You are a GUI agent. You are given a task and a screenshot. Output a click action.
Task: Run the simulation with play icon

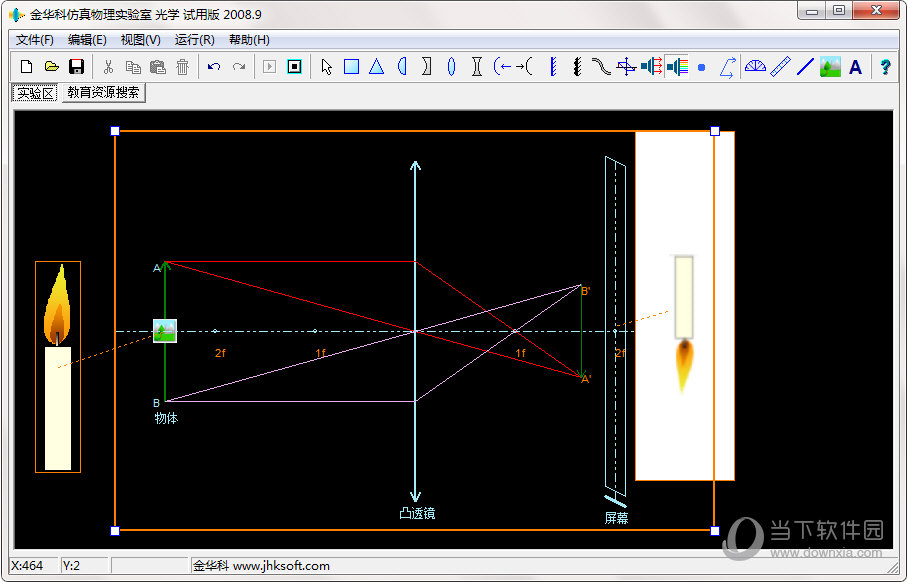[270, 67]
